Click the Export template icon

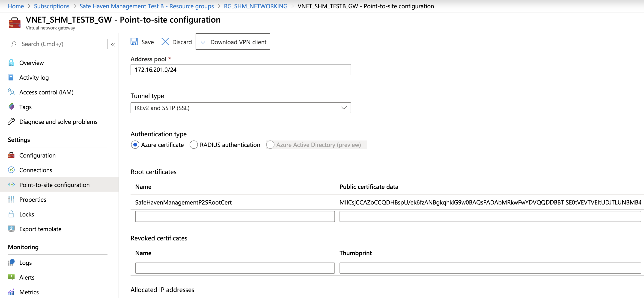coord(11,229)
